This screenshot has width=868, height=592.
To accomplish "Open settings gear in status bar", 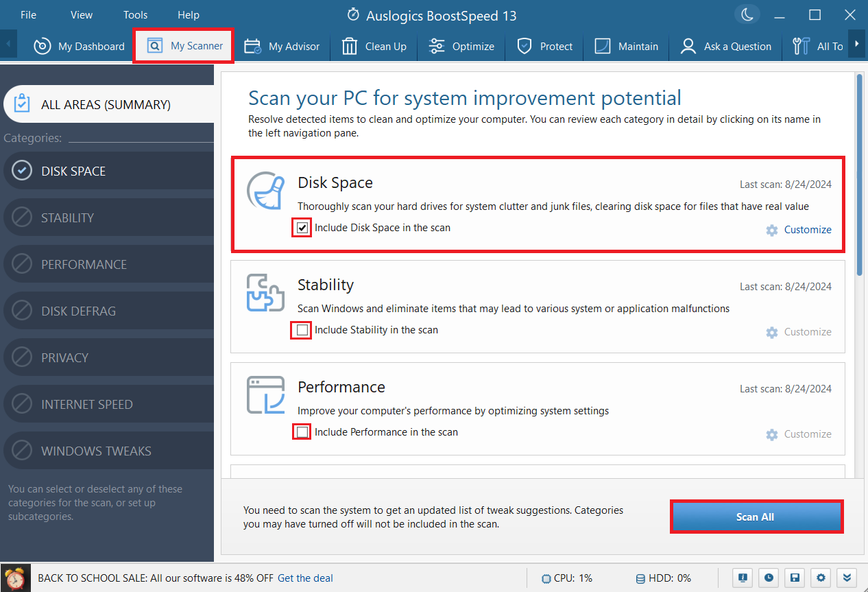I will coord(821,578).
